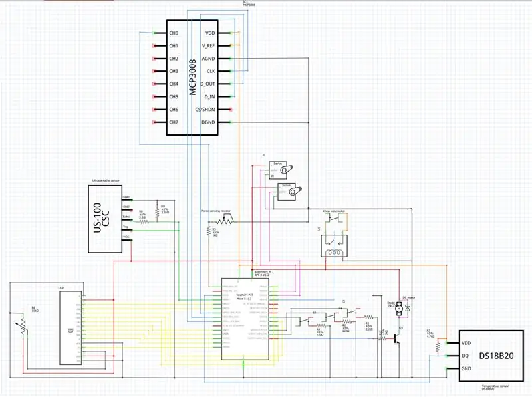
Task: Select the R5 1kΩ resistor symbol
Action: (209, 231)
